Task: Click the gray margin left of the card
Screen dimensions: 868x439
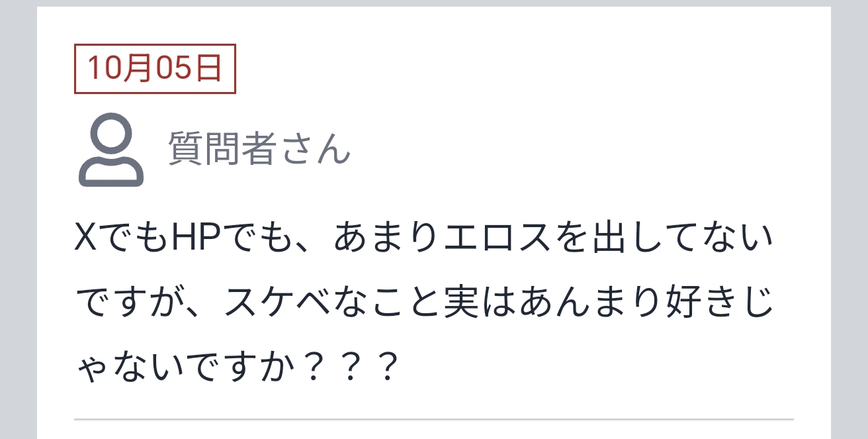Action: pos(18,219)
